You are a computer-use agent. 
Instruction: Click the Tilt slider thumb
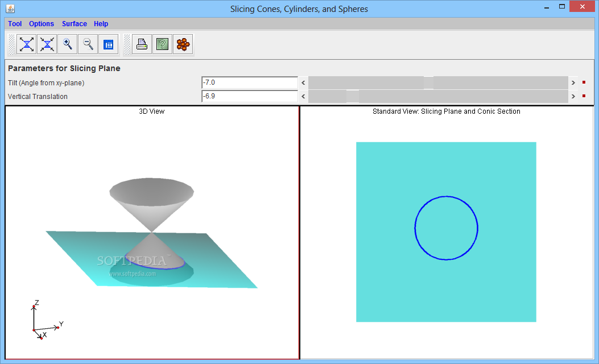(428, 82)
